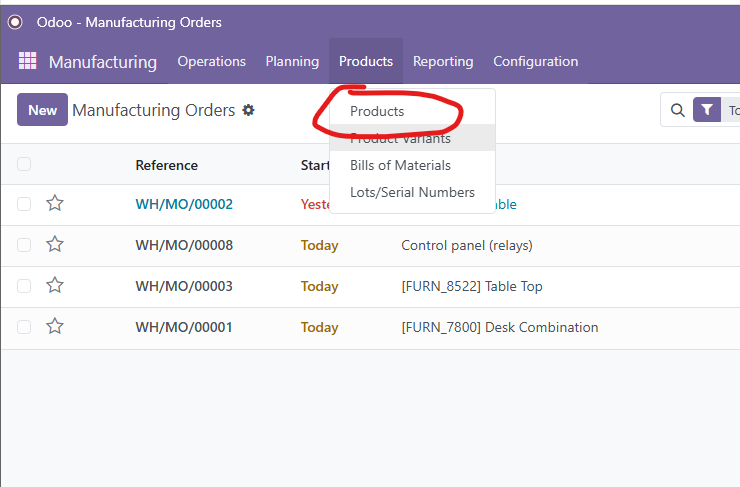This screenshot has height=487, width=740.
Task: Open the apps grid home menu icon
Action: click(27, 61)
